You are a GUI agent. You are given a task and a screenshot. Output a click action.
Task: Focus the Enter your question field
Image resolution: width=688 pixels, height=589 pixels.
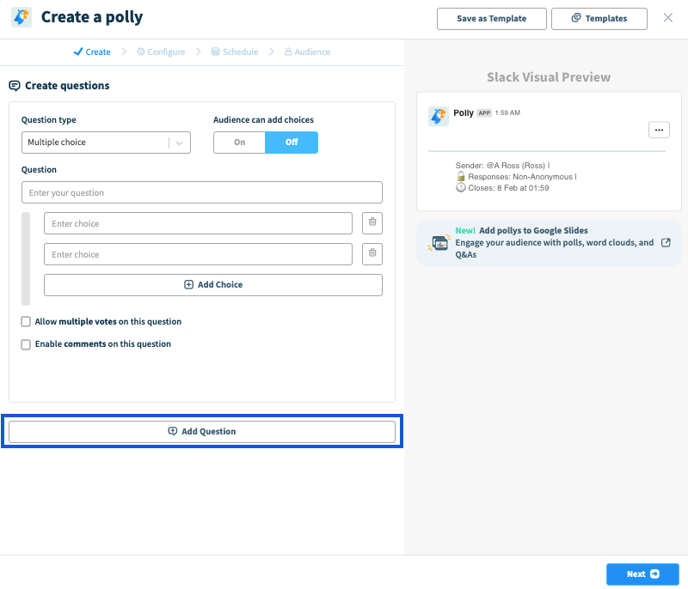(x=202, y=193)
